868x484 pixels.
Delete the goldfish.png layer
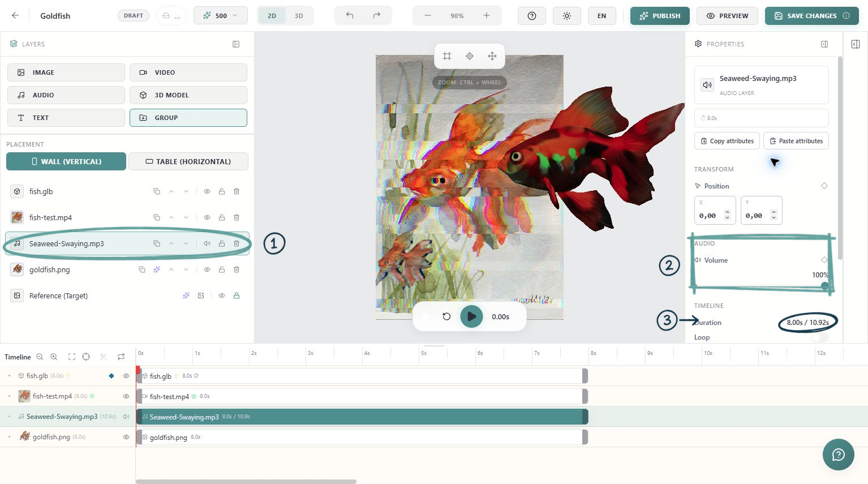[237, 269]
